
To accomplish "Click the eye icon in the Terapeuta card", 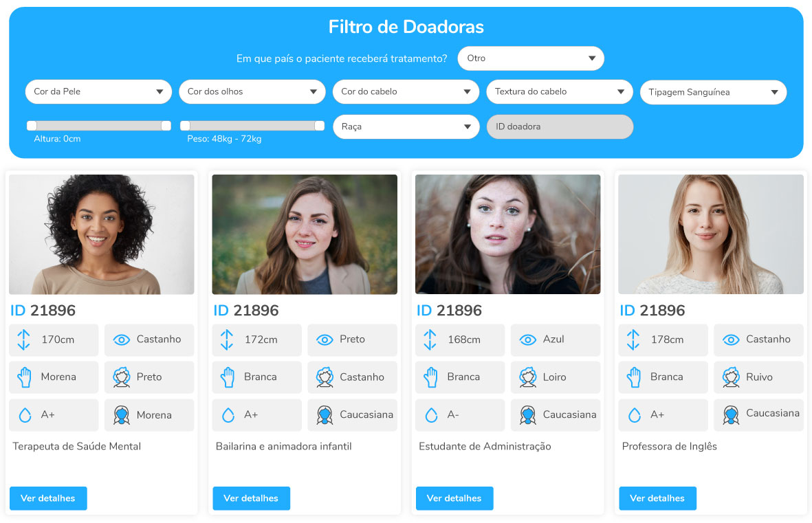I will tap(122, 340).
